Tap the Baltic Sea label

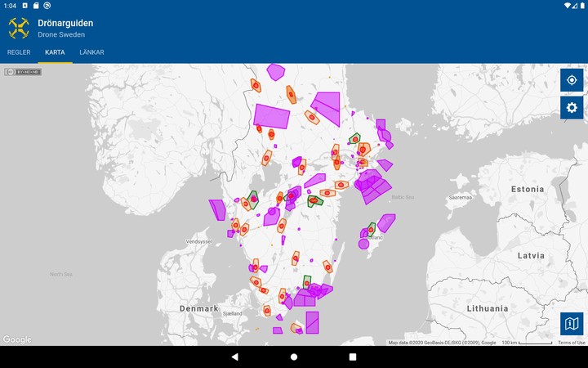point(403,197)
